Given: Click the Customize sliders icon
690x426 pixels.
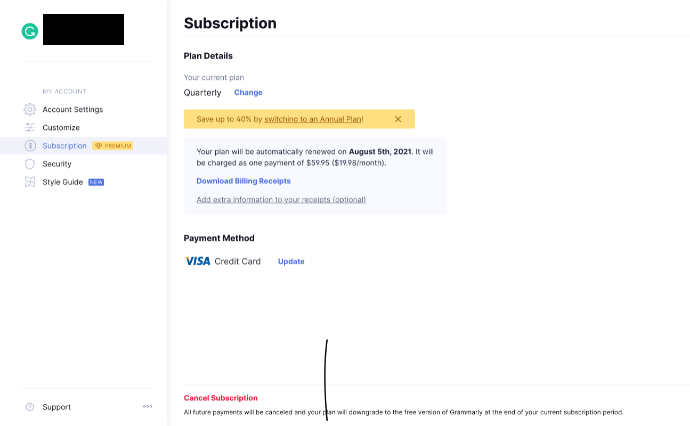Looking at the screenshot, I should click(29, 127).
